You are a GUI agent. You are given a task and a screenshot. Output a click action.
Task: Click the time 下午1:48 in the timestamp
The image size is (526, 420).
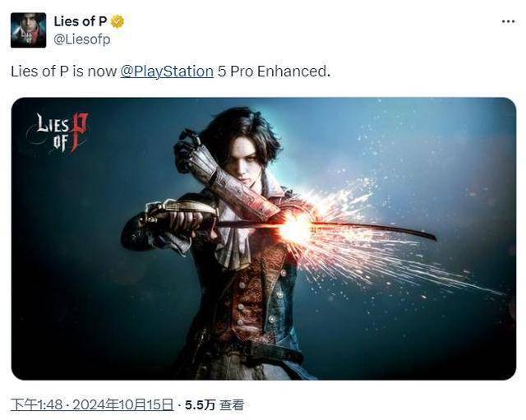36,404
